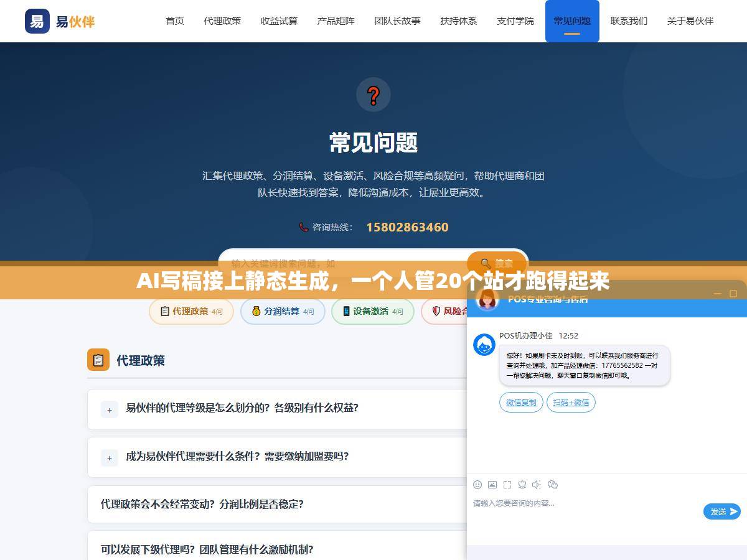Select the 风险合规 shield category chip

click(445, 311)
